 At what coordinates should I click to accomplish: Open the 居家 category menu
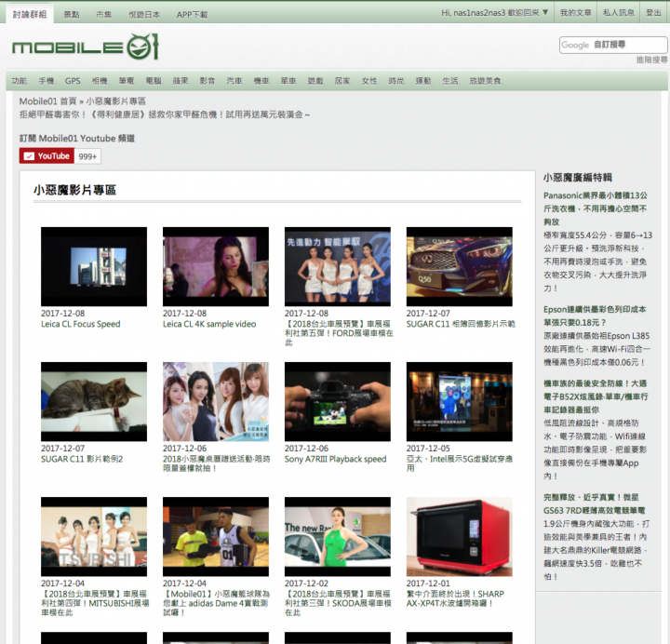(342, 81)
